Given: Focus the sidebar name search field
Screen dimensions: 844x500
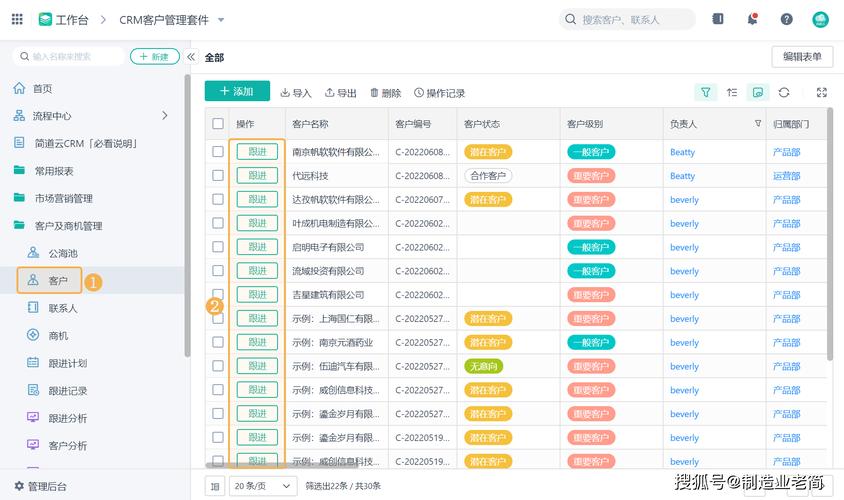Looking at the screenshot, I should point(68,57).
